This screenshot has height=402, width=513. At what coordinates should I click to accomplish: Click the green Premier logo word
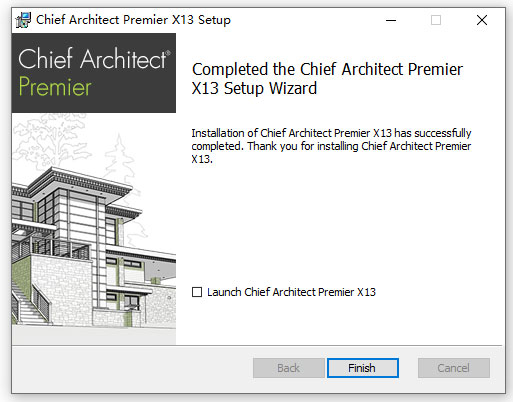pyautogui.click(x=55, y=87)
